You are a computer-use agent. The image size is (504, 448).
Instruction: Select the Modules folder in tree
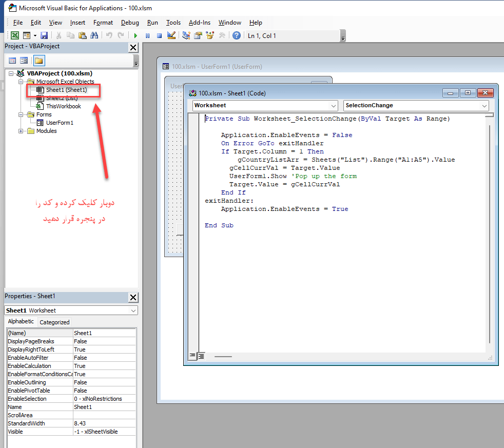click(46, 131)
